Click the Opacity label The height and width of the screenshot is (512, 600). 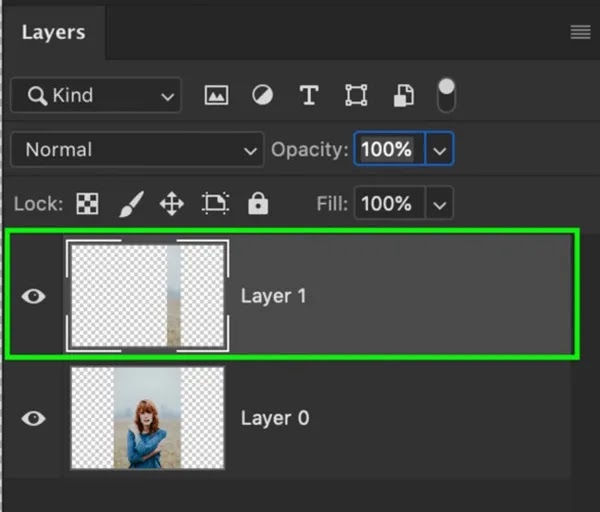coord(310,150)
